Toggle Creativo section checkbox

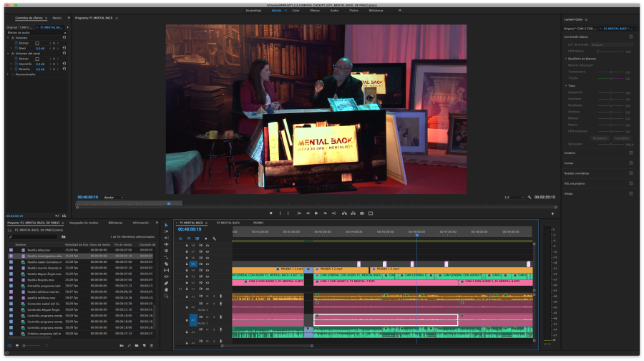pyautogui.click(x=631, y=153)
